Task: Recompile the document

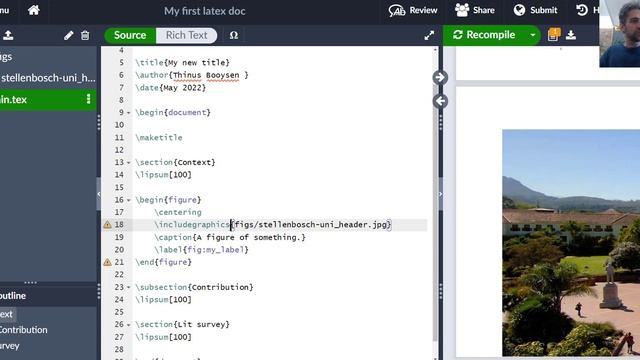Action: 484,35
